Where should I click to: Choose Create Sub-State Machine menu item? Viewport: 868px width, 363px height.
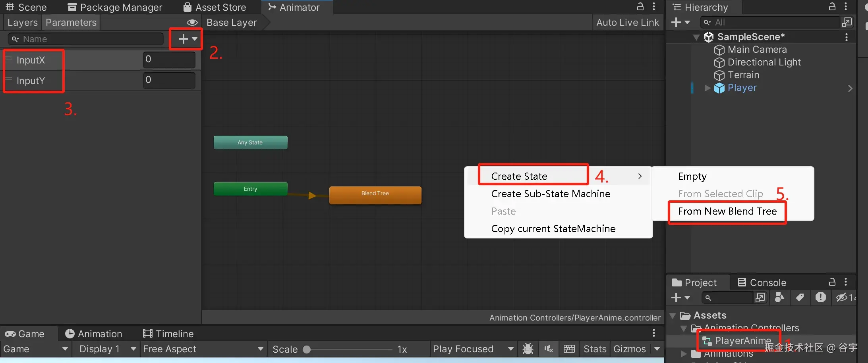tap(551, 194)
